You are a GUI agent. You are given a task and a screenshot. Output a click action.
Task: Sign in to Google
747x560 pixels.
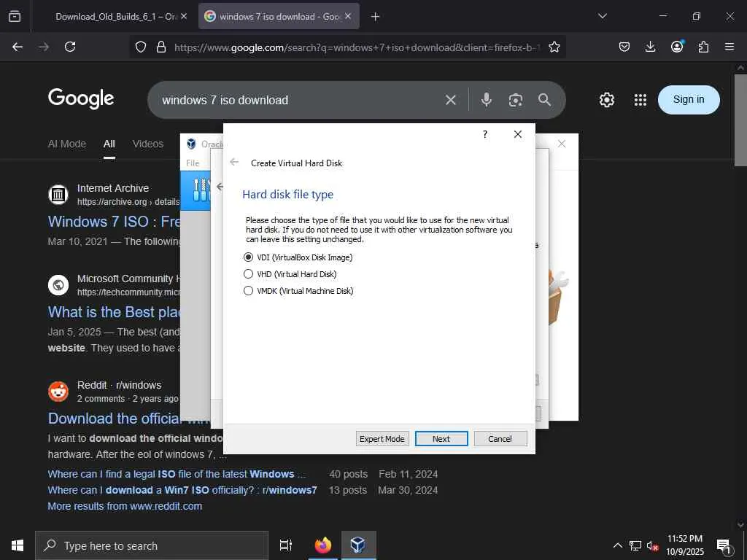pos(689,99)
